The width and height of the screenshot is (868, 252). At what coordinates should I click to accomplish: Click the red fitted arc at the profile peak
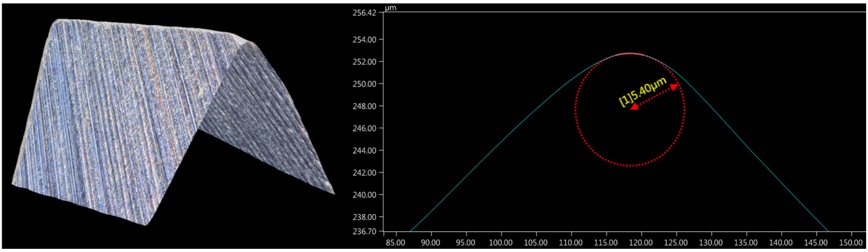[630, 53]
